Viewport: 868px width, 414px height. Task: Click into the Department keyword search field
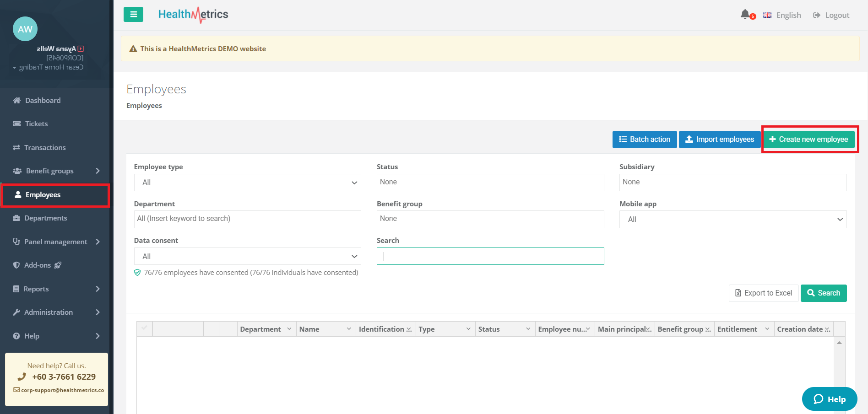point(247,219)
